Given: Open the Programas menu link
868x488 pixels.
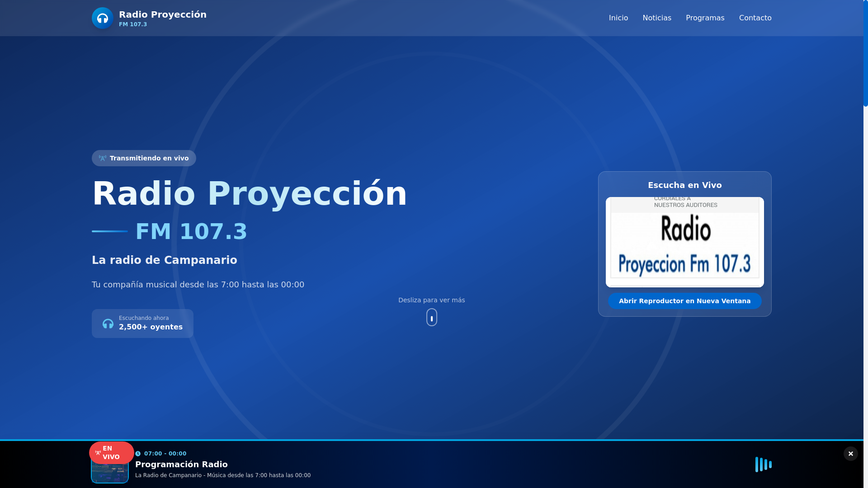Looking at the screenshot, I should (x=705, y=18).
